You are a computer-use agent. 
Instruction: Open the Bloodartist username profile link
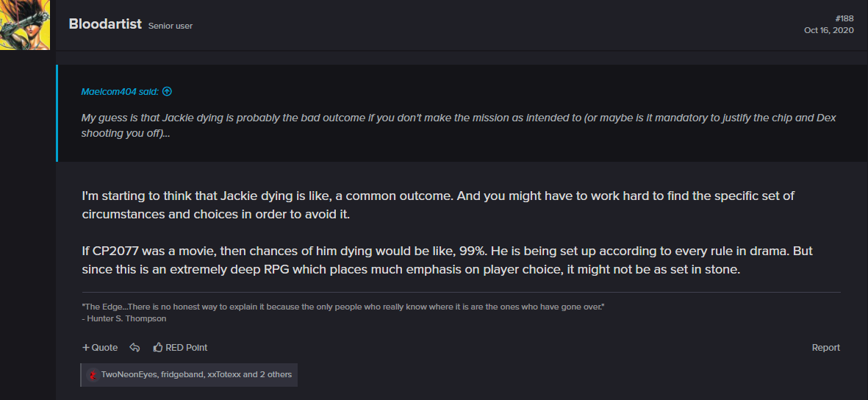[x=105, y=24]
